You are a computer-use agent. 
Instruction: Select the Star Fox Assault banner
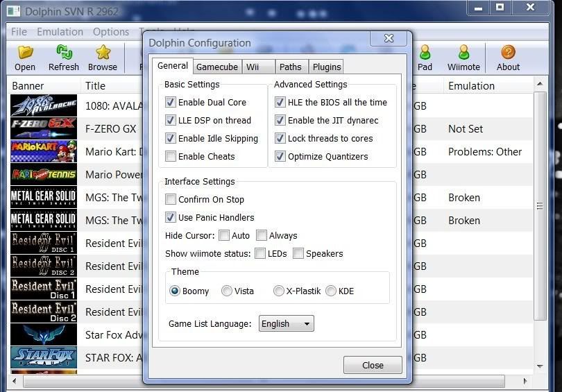pyautogui.click(x=44, y=358)
